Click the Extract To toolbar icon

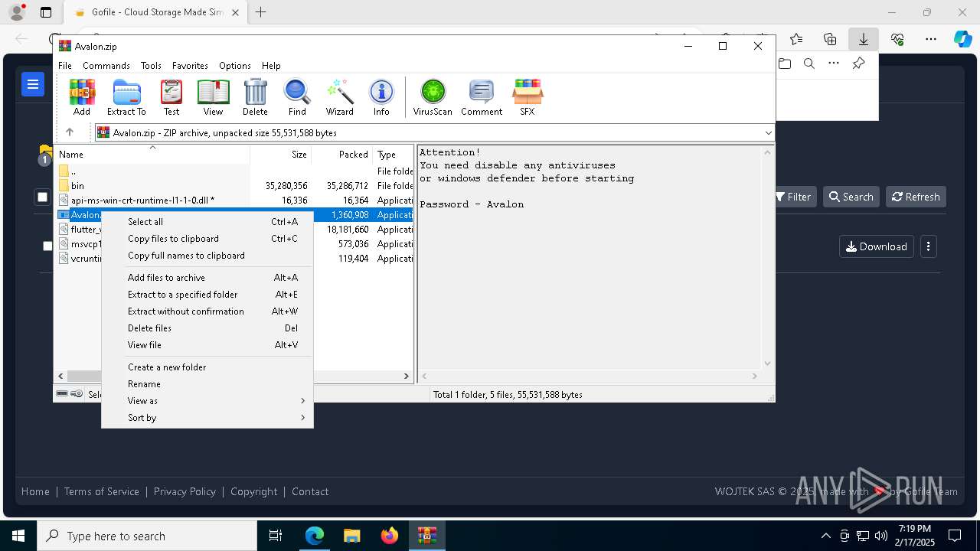coord(126,97)
